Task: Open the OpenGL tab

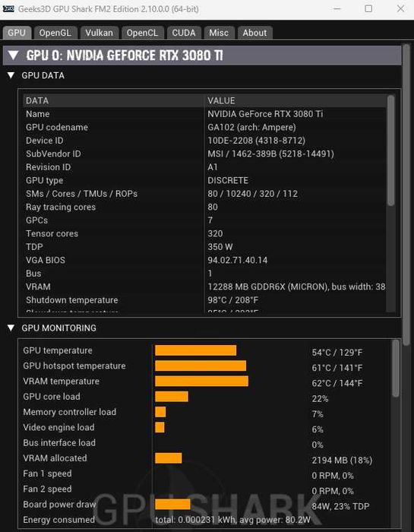Action: tap(55, 33)
